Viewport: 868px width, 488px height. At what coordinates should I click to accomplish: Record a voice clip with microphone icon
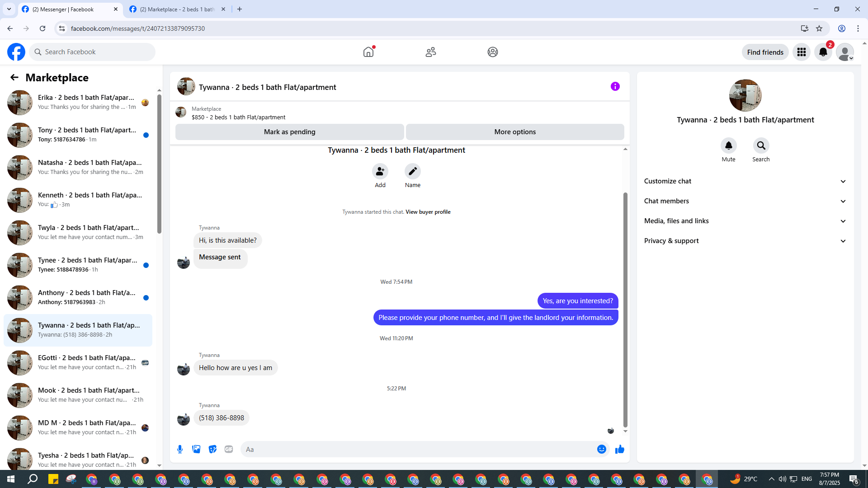(180, 449)
